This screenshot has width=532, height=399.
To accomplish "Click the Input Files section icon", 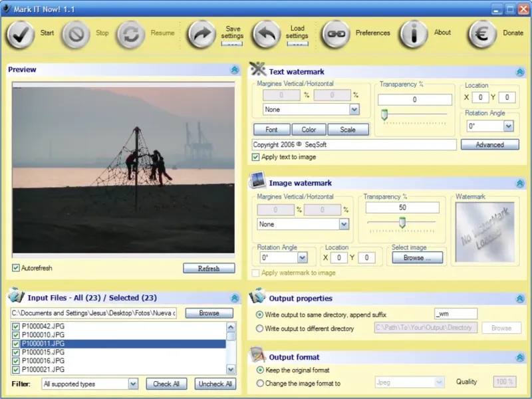I will point(16,295).
